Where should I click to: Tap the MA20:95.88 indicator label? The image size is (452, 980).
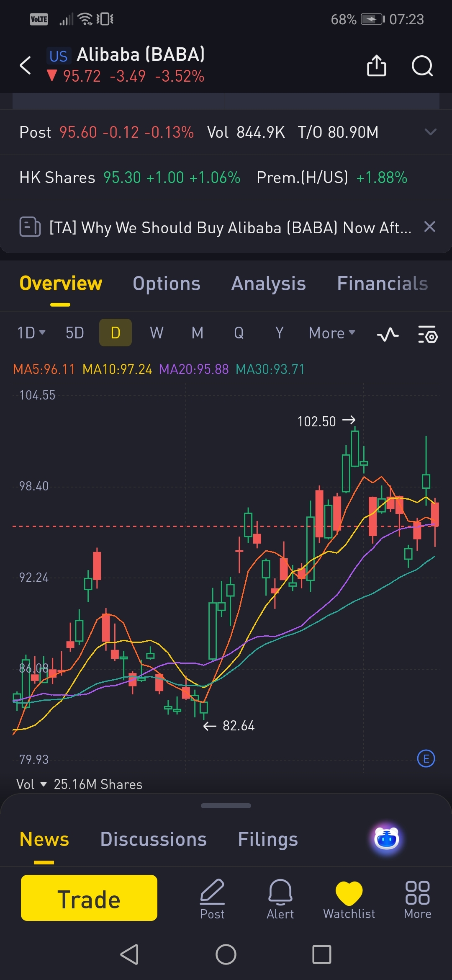coord(194,369)
